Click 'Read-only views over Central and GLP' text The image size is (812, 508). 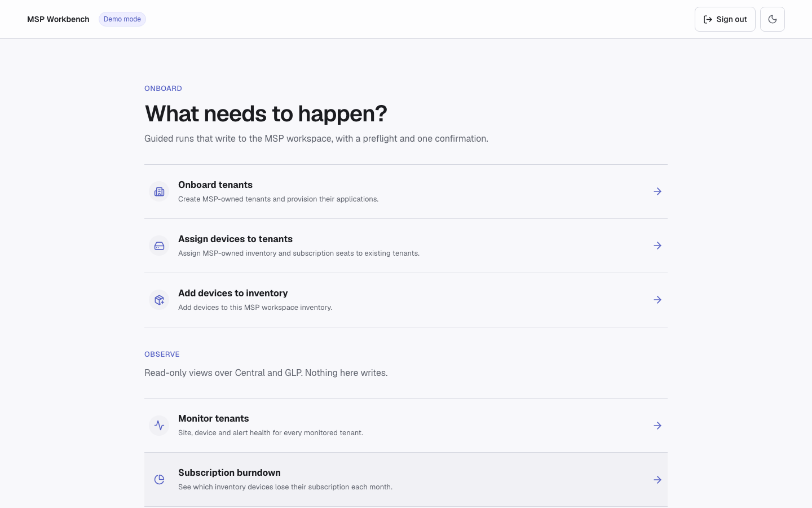point(266,373)
